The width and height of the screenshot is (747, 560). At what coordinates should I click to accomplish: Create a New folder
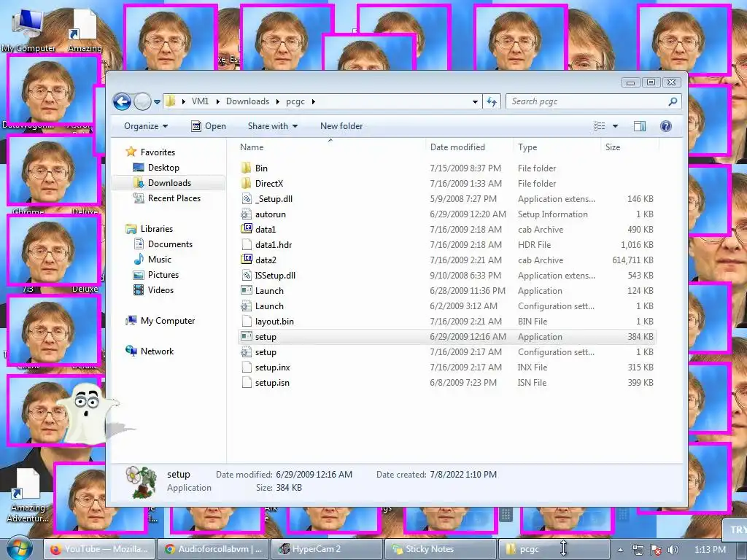point(341,126)
